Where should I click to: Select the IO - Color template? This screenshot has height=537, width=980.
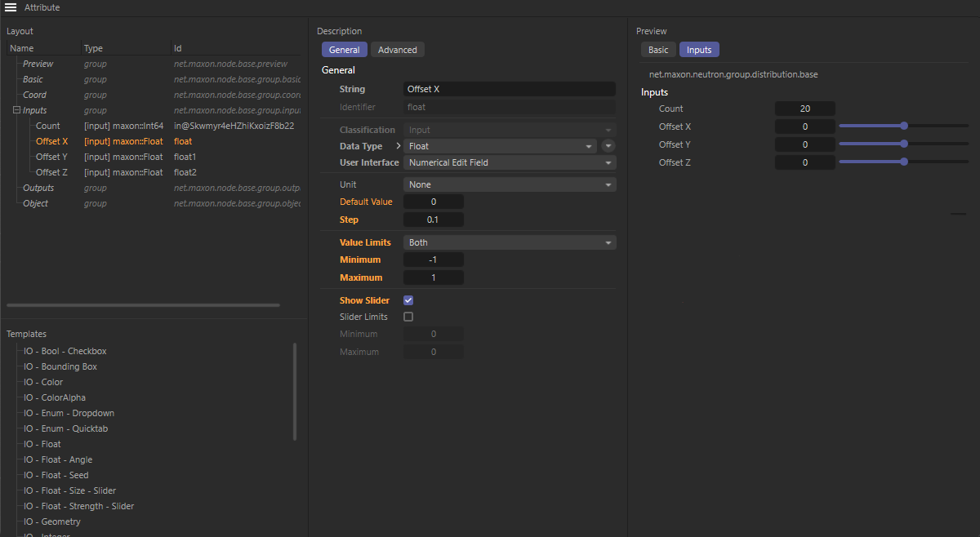pyautogui.click(x=43, y=382)
